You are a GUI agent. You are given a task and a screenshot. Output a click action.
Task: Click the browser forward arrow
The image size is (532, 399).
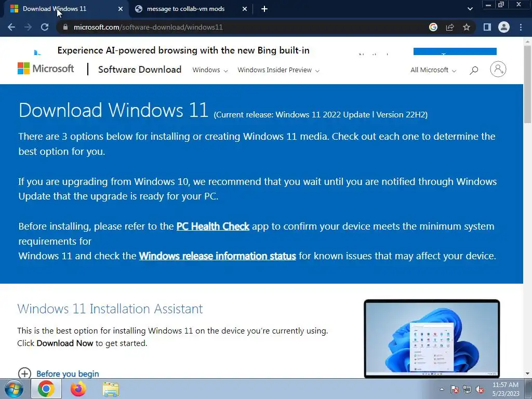28,27
